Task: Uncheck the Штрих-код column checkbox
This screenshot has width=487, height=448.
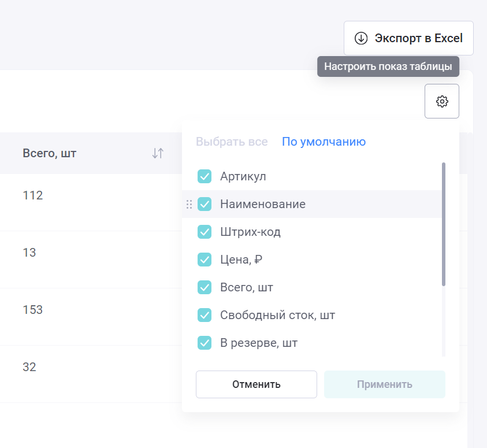Action: (x=205, y=232)
